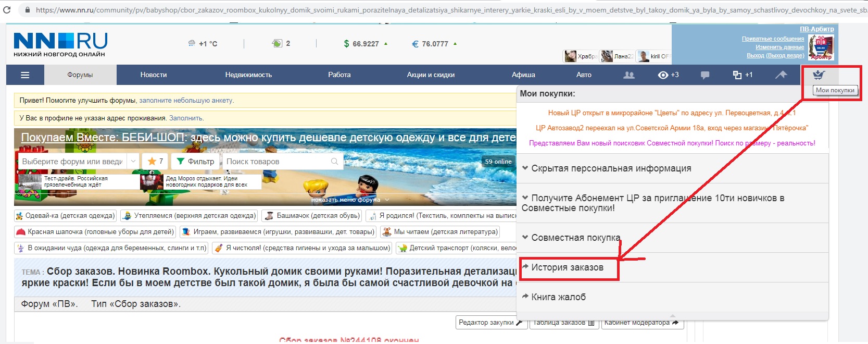
Task: Click the Редактор закупки button
Action: (490, 323)
